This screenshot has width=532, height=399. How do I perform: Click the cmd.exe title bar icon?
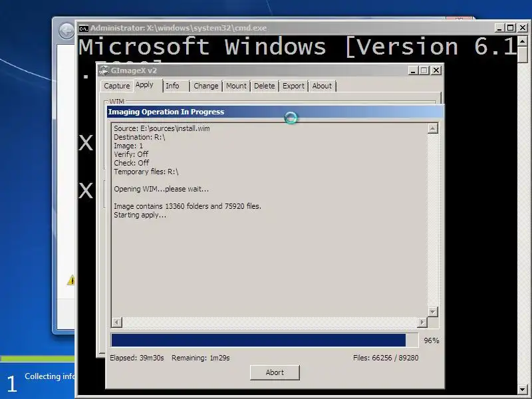[84, 29]
